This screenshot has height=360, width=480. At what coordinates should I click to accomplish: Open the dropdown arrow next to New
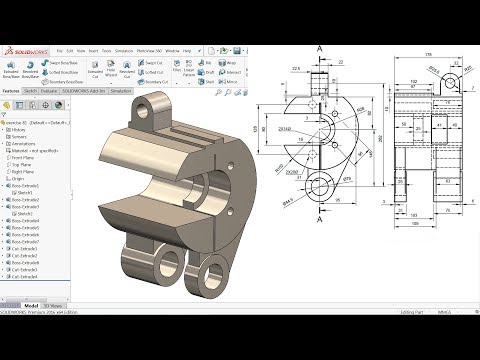[x=217, y=51]
